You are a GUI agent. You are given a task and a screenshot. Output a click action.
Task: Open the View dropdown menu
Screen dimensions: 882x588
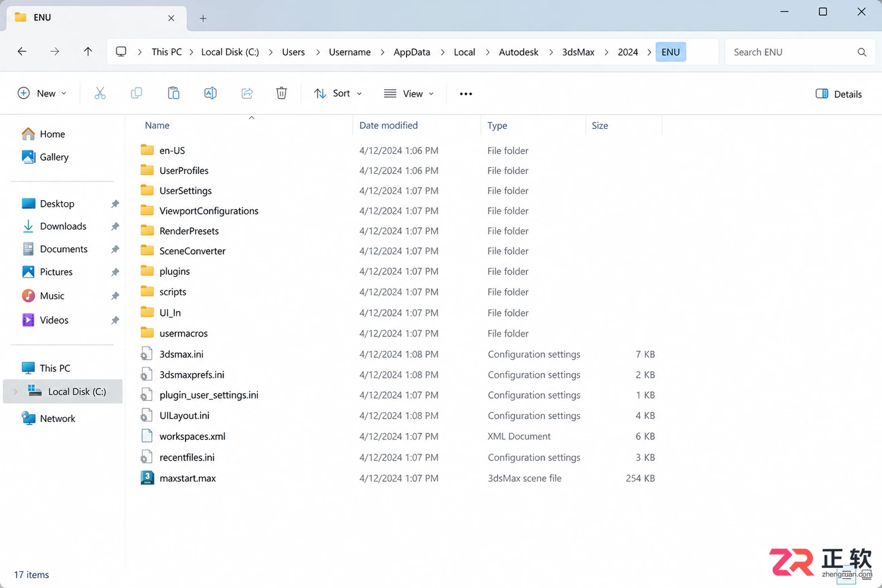click(409, 93)
